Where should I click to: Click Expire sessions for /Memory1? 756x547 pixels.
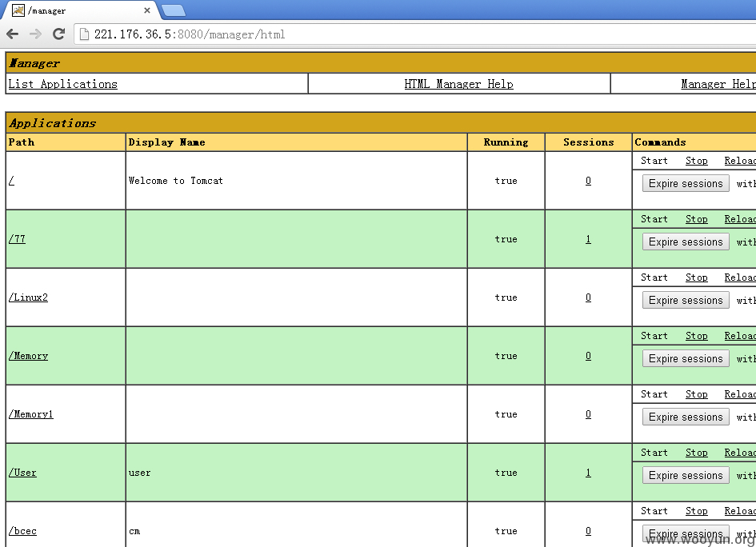tap(686, 417)
